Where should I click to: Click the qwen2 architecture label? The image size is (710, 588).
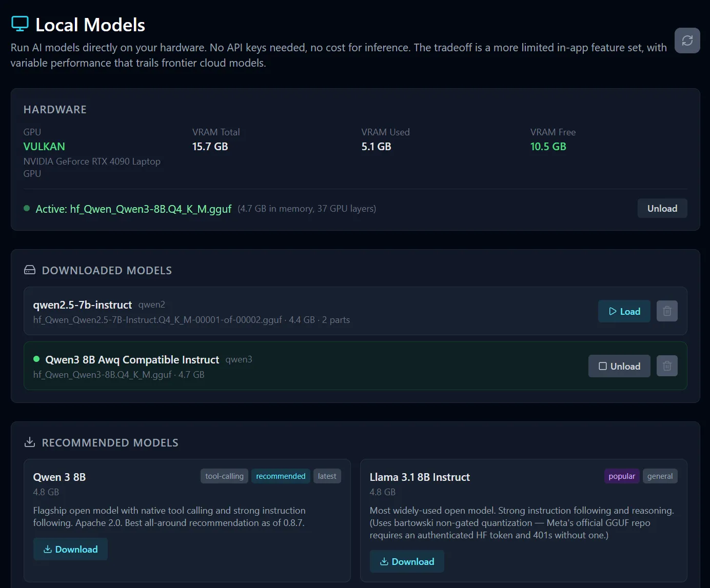coord(152,305)
